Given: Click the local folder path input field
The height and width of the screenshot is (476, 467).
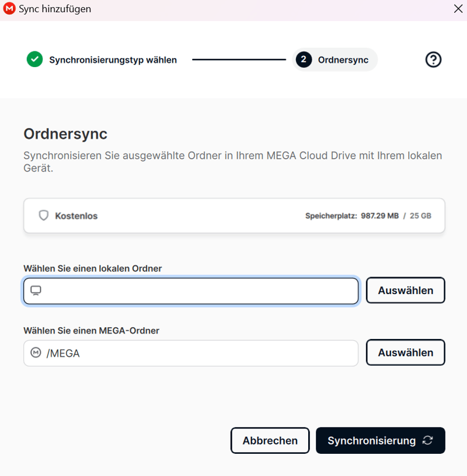Looking at the screenshot, I should click(x=191, y=291).
